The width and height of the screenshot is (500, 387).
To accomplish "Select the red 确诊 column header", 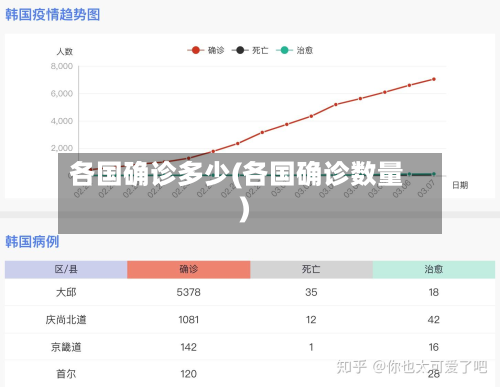I will pos(189,269).
